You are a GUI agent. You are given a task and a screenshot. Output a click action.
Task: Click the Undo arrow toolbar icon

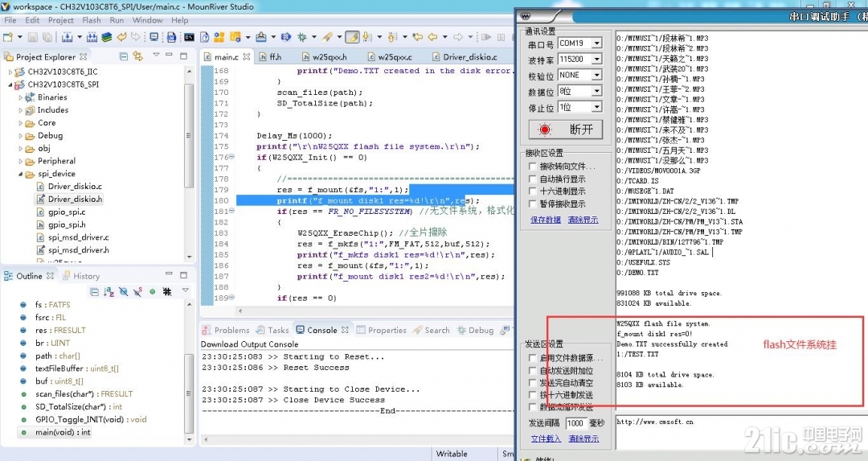pos(121,37)
